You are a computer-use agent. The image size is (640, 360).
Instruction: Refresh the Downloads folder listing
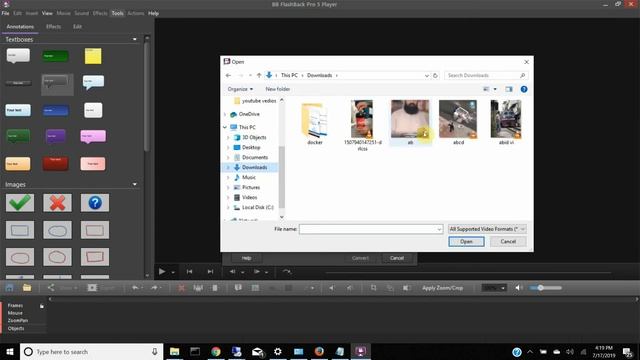coord(435,76)
